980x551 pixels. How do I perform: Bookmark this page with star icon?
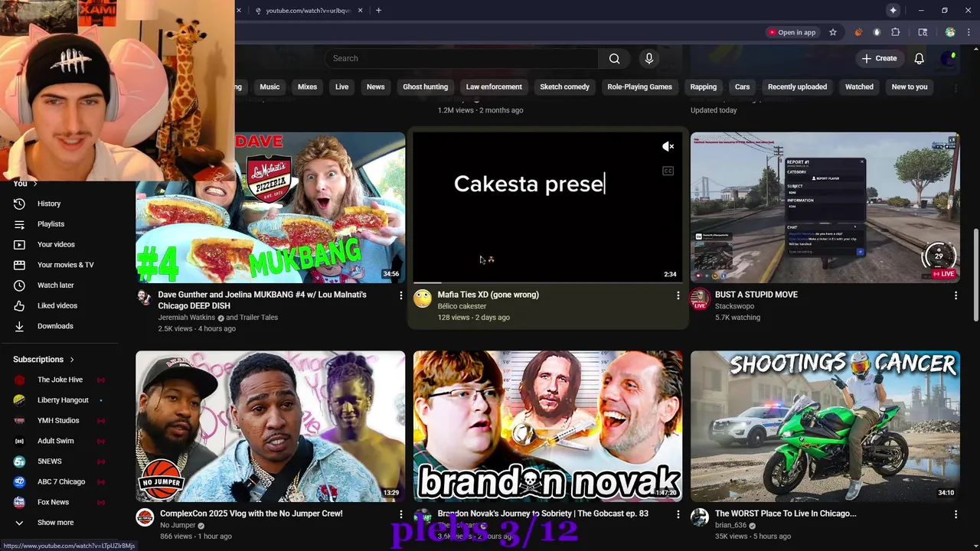[833, 32]
